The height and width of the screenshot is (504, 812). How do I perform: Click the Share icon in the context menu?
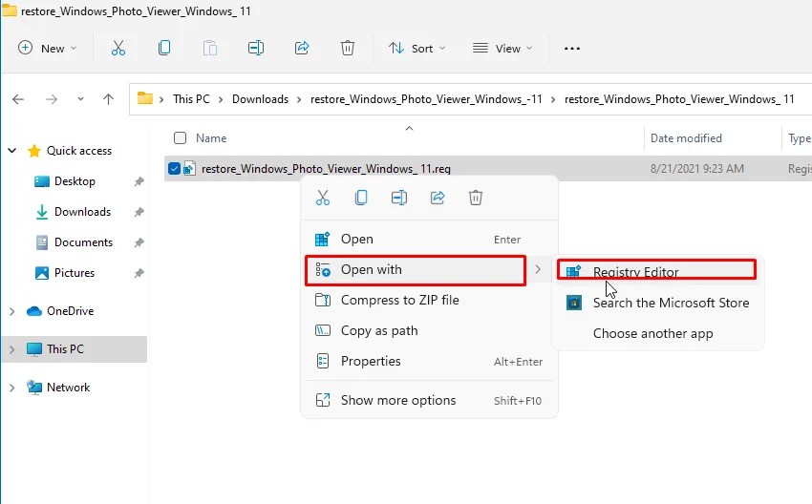point(438,198)
